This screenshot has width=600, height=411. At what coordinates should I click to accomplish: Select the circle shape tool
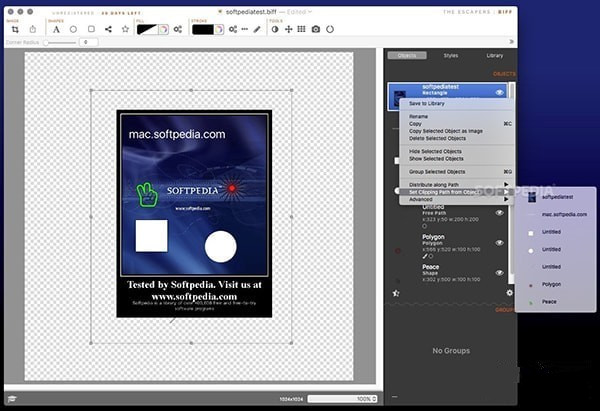click(x=73, y=29)
